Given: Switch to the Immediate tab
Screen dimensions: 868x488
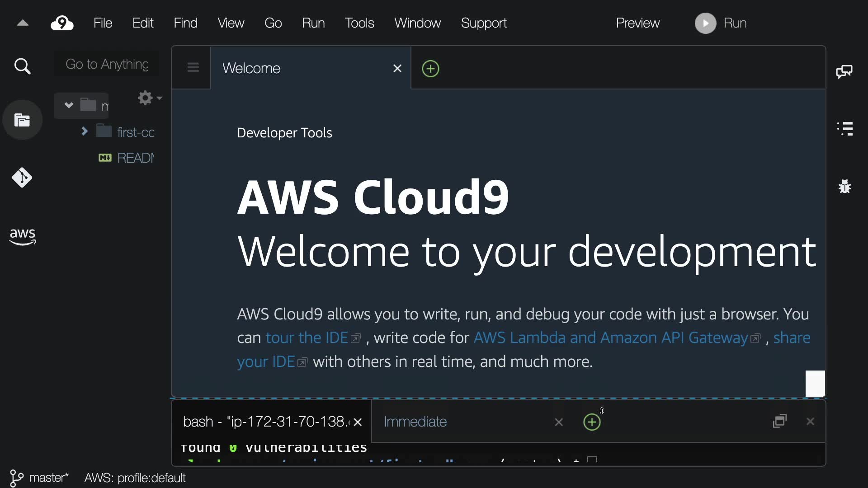Looking at the screenshot, I should pos(415,422).
